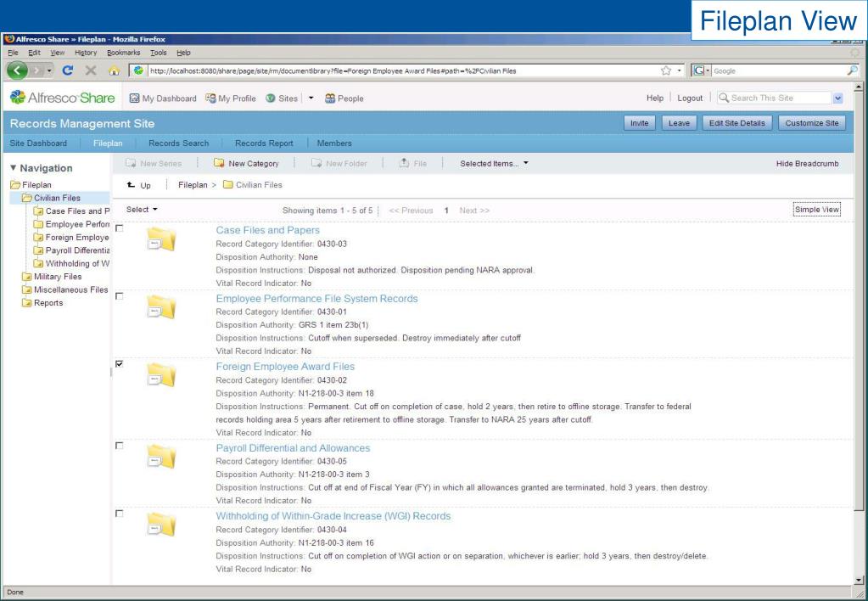
Task: Click Withholding of WGI Records folder thumbnail
Action: coord(161,525)
